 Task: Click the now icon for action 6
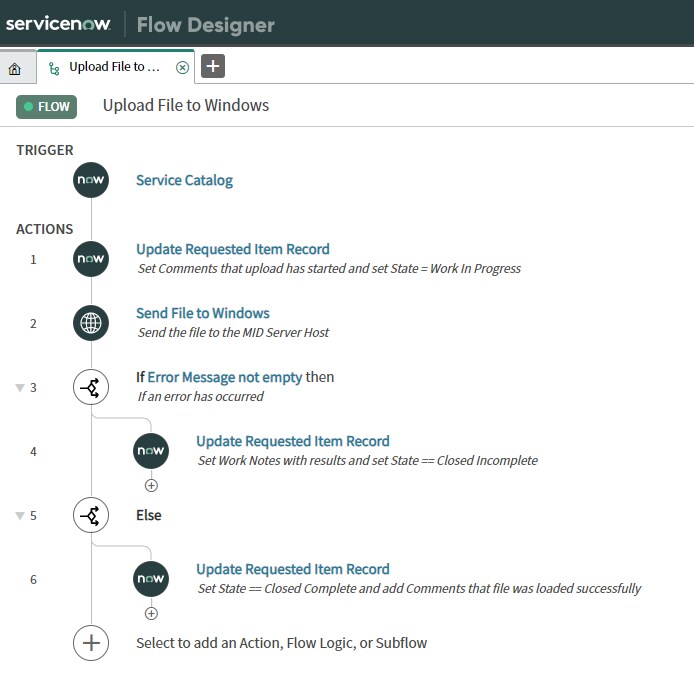click(151, 579)
